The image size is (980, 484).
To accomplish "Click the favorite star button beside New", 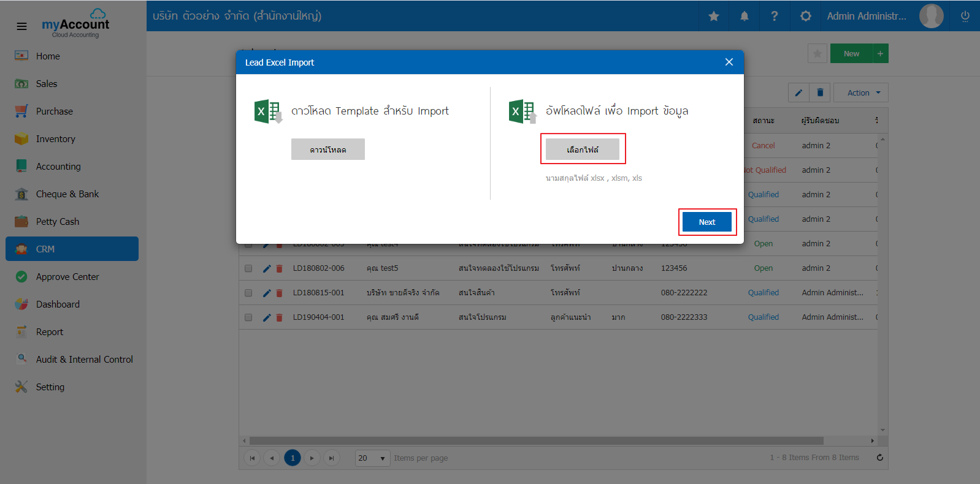I will [817, 53].
